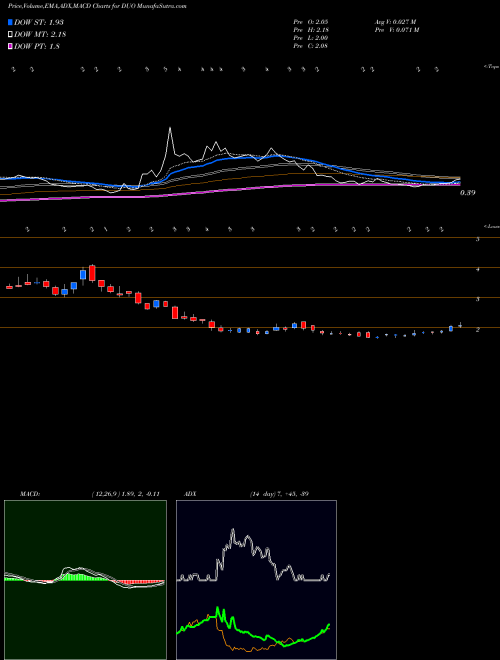Screen dimensions: 500x660
Task: Open the dark blue ADX indicator panel
Action: point(256,580)
